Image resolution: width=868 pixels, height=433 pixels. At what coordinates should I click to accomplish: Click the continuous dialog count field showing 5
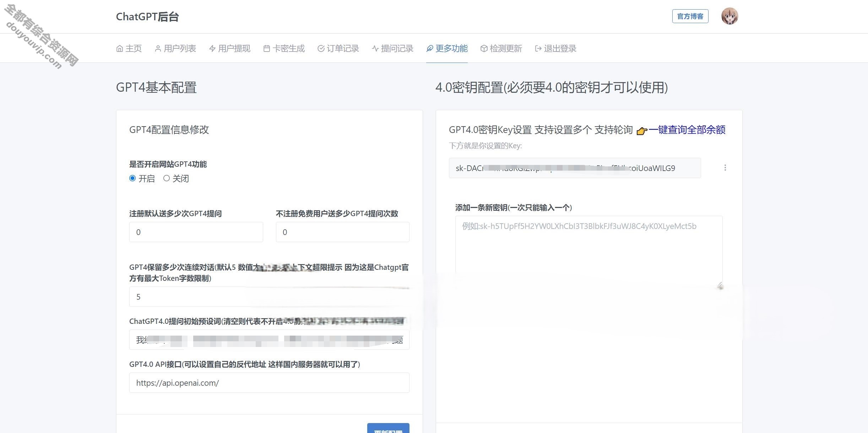click(x=269, y=297)
